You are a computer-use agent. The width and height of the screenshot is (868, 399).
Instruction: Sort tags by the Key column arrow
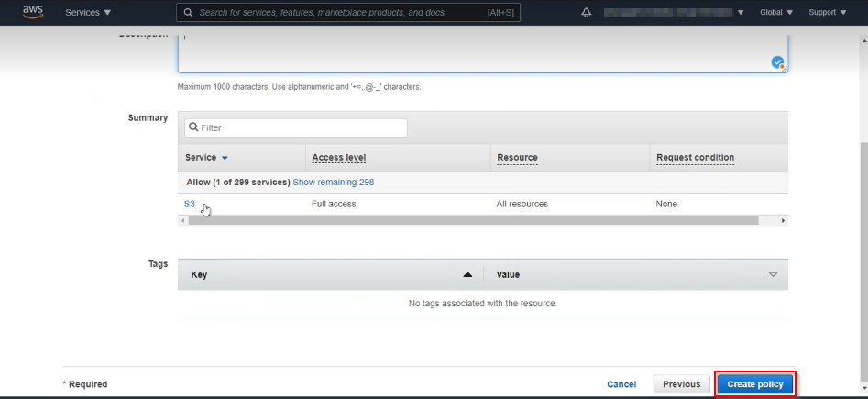coord(467,275)
